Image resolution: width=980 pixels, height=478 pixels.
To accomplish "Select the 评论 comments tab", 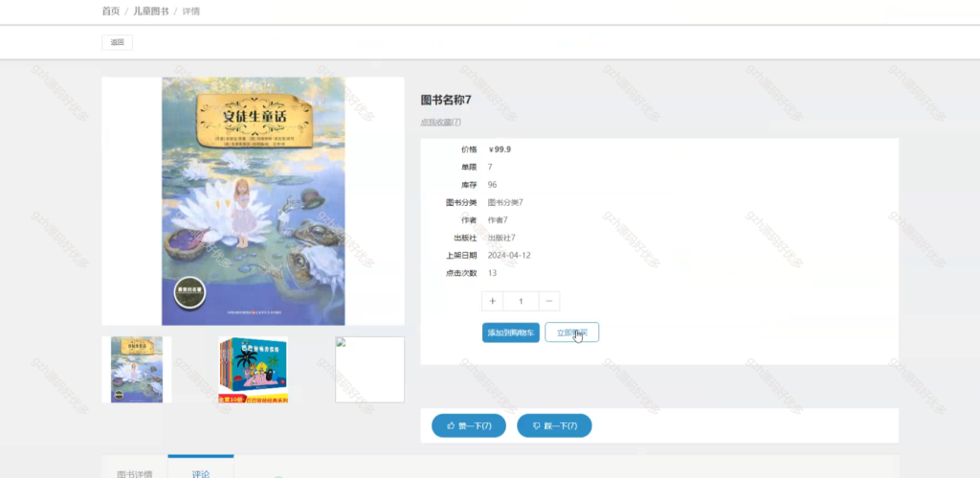I will point(201,472).
